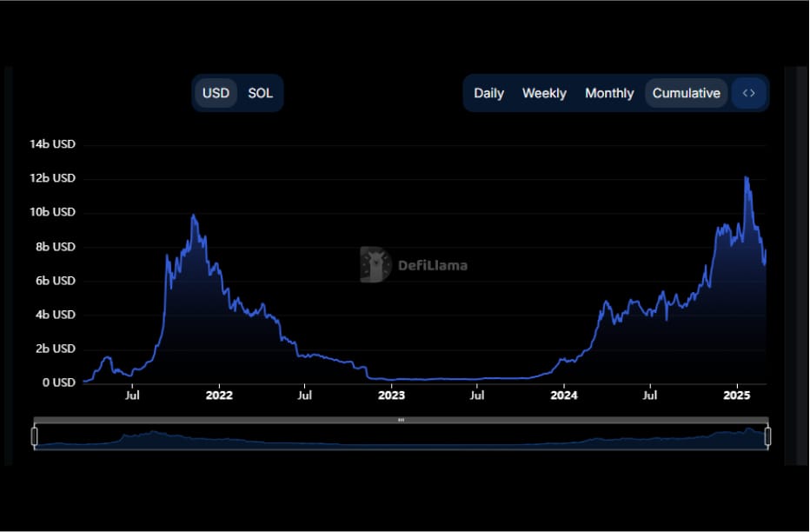
Task: Select the Cumulative view option
Action: 686,93
